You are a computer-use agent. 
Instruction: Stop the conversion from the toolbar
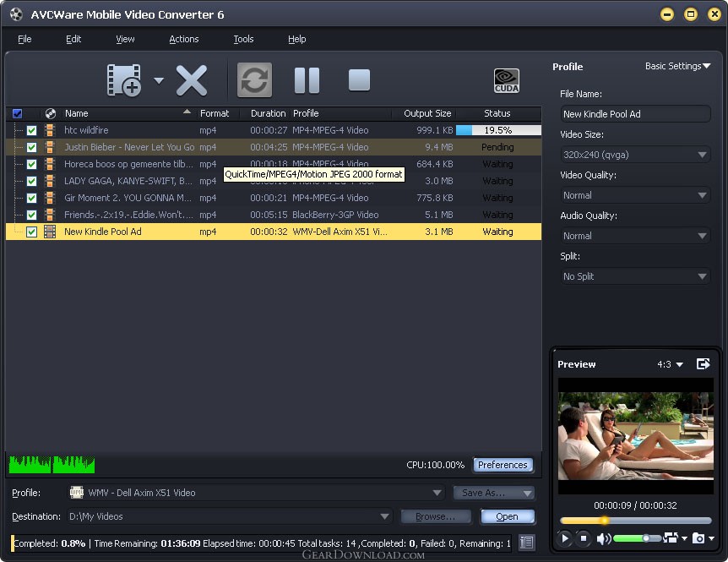[x=359, y=80]
